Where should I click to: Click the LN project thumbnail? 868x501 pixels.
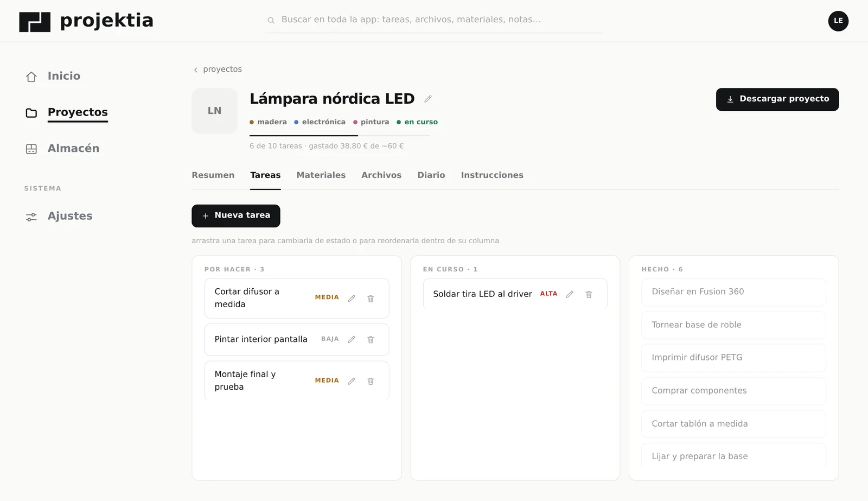(x=214, y=111)
